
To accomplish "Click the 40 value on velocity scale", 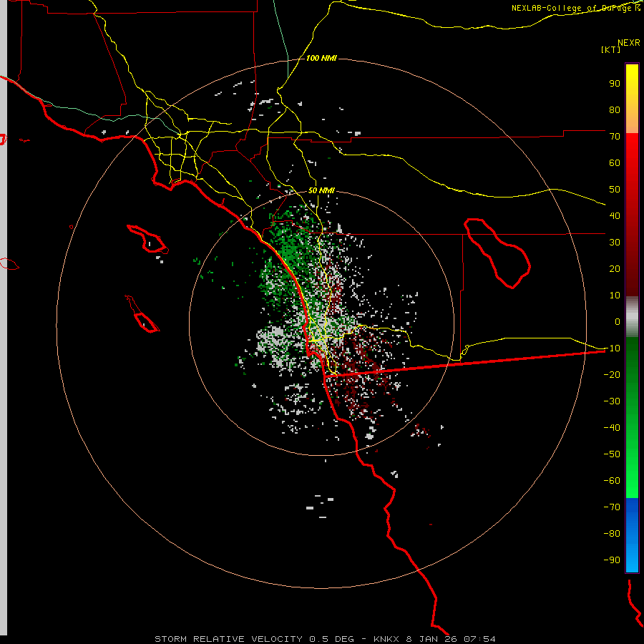I will click(615, 216).
